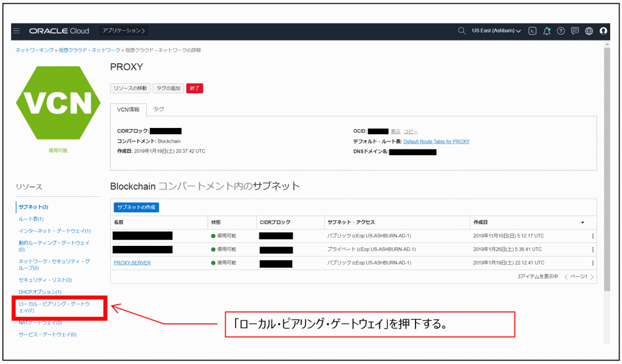The width and height of the screenshot is (622, 364).
Task: Click リソースの移動 button
Action: click(130, 88)
